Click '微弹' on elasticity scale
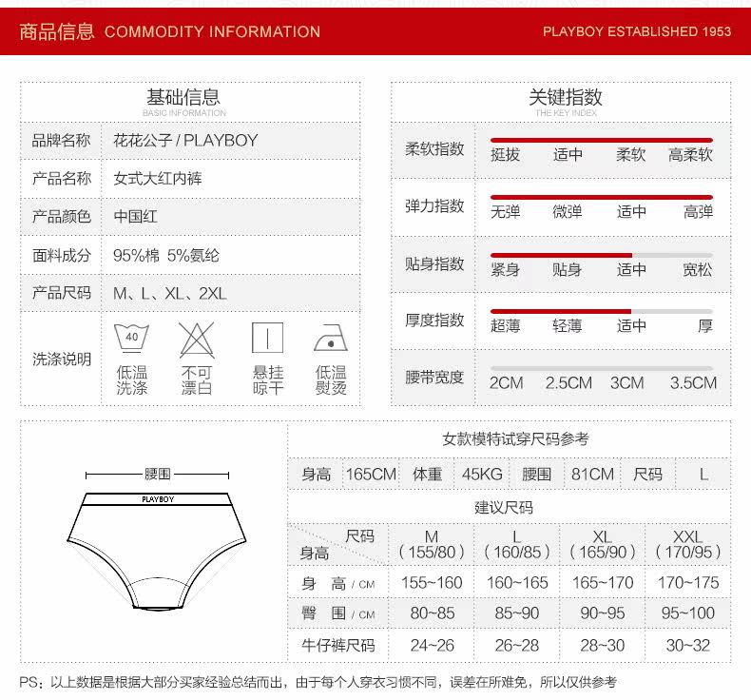 pos(568,212)
